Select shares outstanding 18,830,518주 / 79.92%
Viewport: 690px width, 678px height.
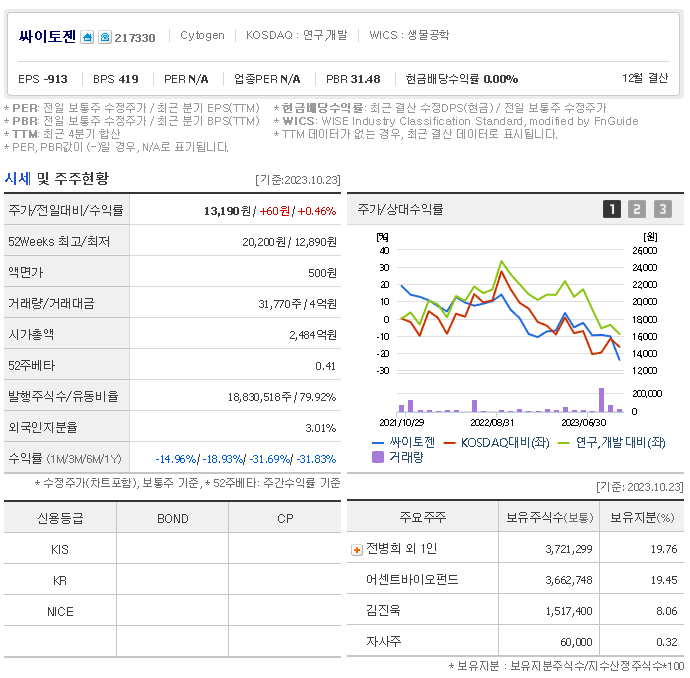point(282,397)
